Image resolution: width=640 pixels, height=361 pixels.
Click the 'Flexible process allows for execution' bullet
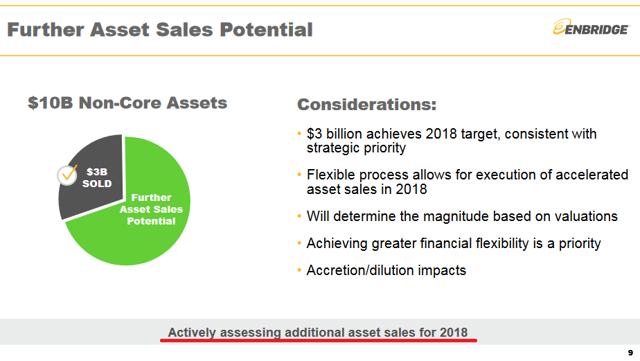click(x=467, y=182)
